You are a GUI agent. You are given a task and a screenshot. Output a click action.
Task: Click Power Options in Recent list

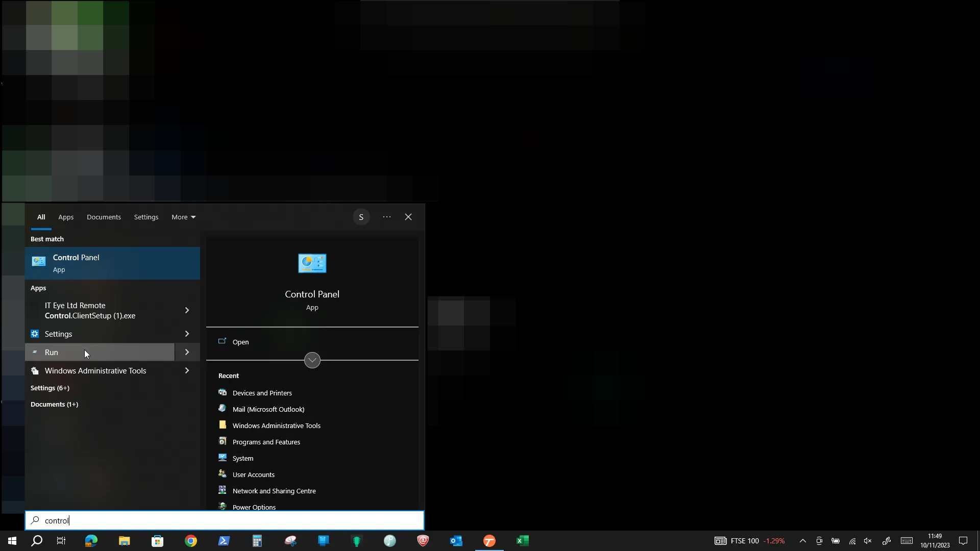point(254,507)
